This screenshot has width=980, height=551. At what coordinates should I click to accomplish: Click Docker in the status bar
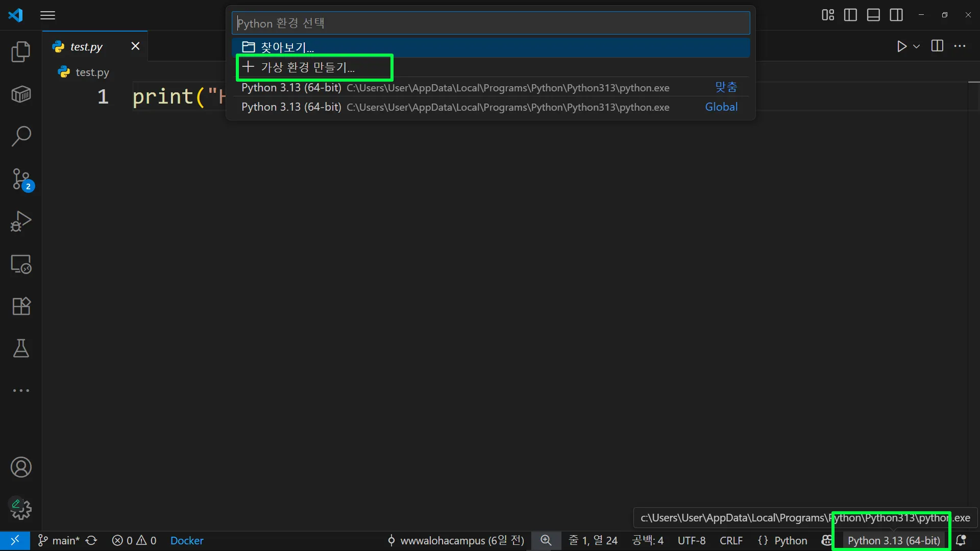[187, 541]
